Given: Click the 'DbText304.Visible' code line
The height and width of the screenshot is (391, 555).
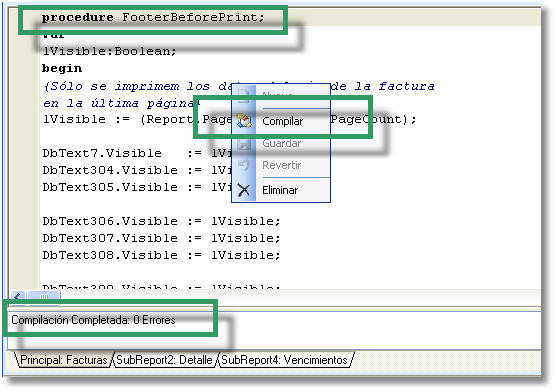Looking at the screenshot, I should tap(137, 170).
